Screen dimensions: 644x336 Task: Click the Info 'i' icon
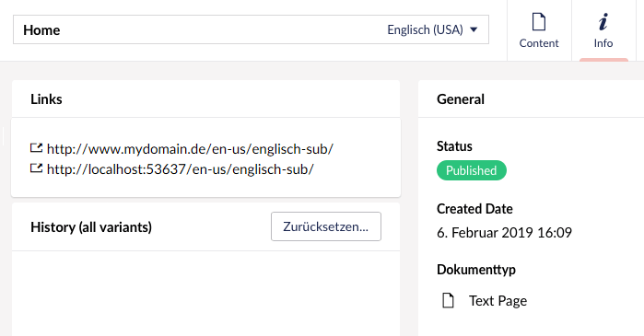point(603,22)
